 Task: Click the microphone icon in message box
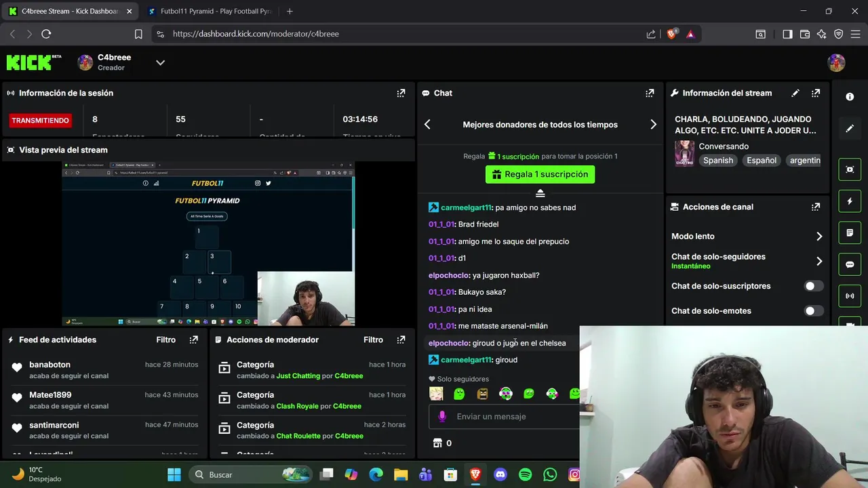pos(442,416)
